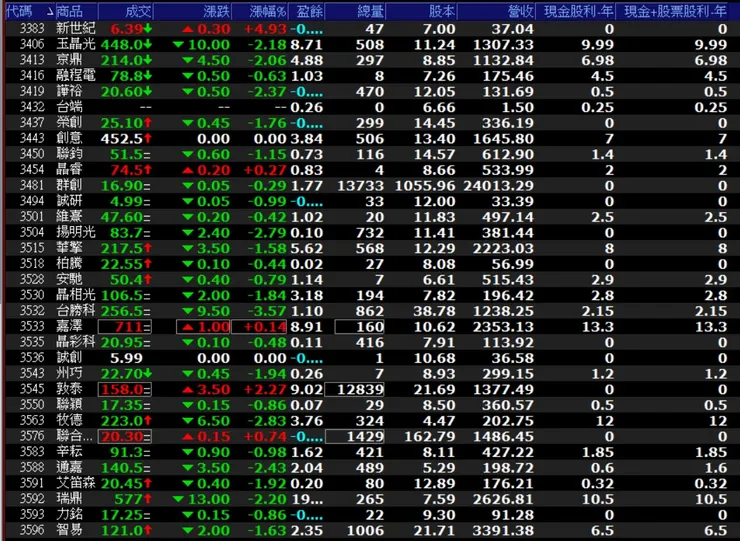Select stock name 通嘉

[x=69, y=467]
